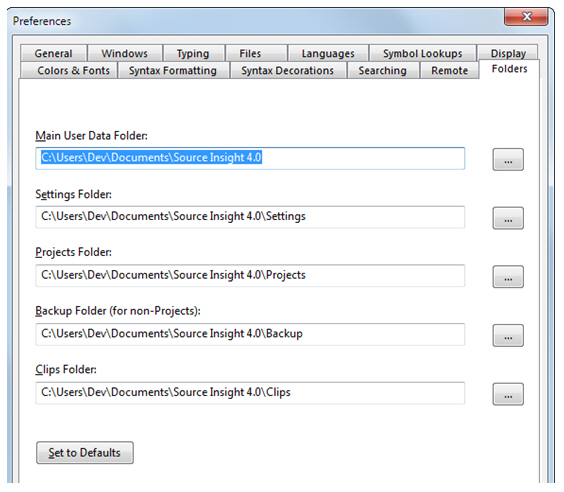
Task: Click the Preferences title text
Action: click(42, 21)
